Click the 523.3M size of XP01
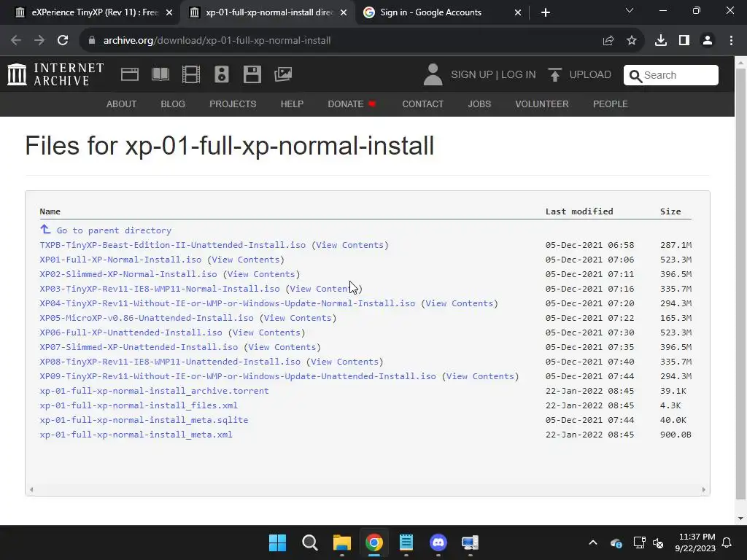Image resolution: width=747 pixels, height=560 pixels. pyautogui.click(x=676, y=260)
